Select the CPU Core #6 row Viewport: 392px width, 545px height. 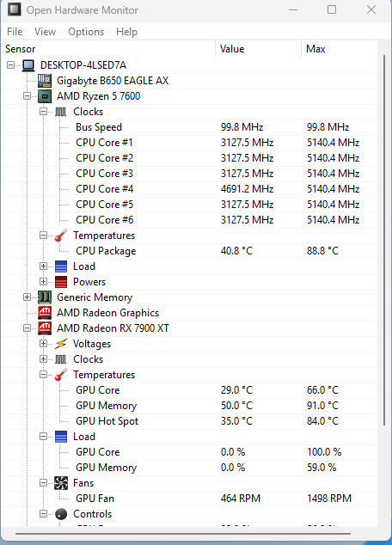(x=189, y=220)
